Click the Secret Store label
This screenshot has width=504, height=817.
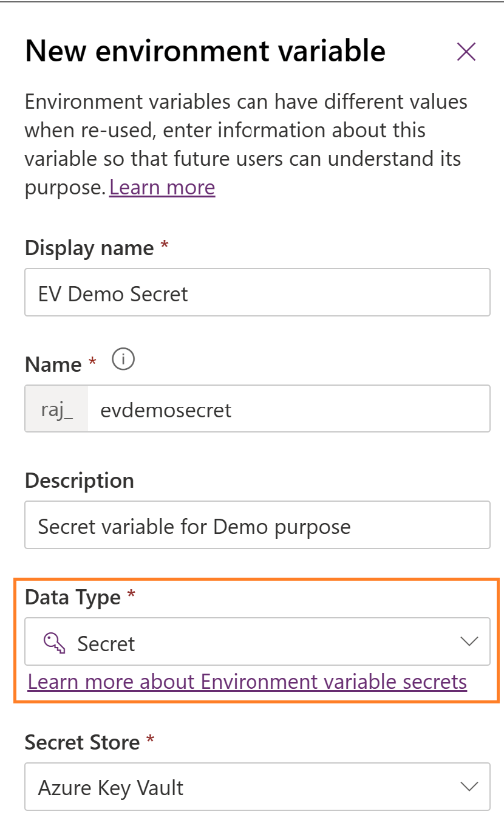[x=83, y=742]
